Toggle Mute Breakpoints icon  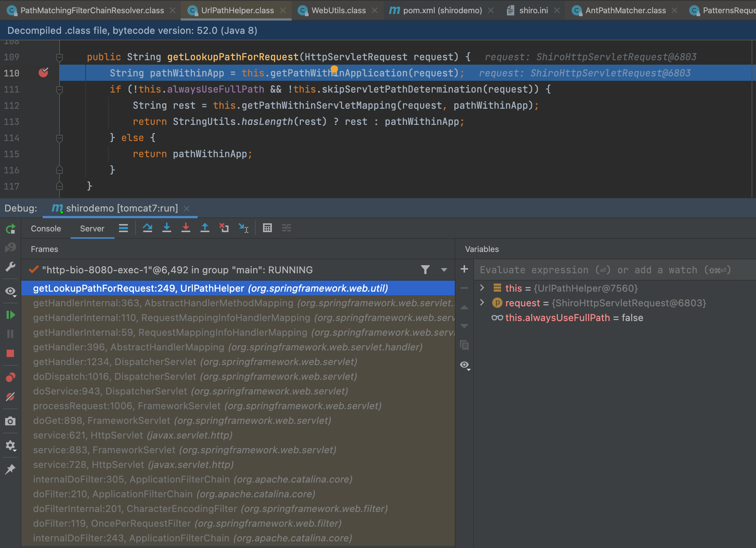click(10, 397)
